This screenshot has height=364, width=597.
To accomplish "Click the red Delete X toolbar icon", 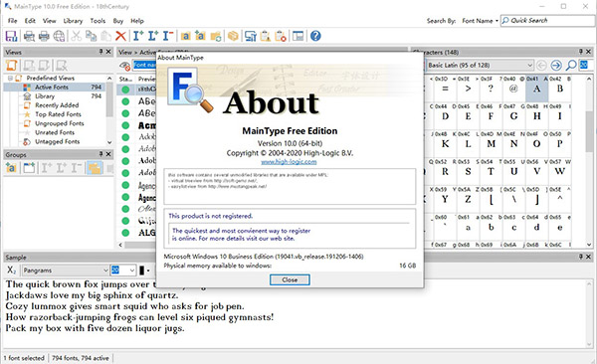I will click(120, 36).
